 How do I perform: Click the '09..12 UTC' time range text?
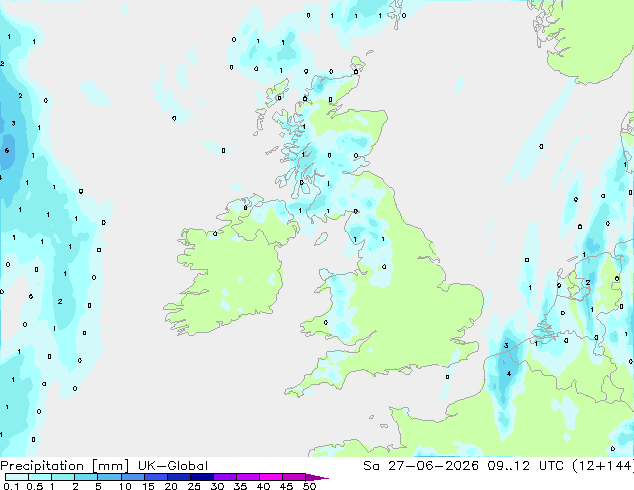coord(526,466)
